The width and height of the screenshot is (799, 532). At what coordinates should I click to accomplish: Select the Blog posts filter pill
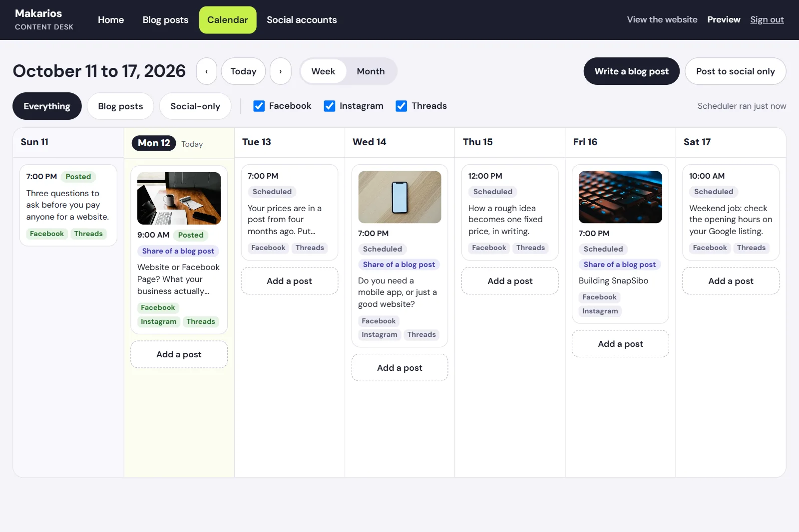[x=120, y=106]
